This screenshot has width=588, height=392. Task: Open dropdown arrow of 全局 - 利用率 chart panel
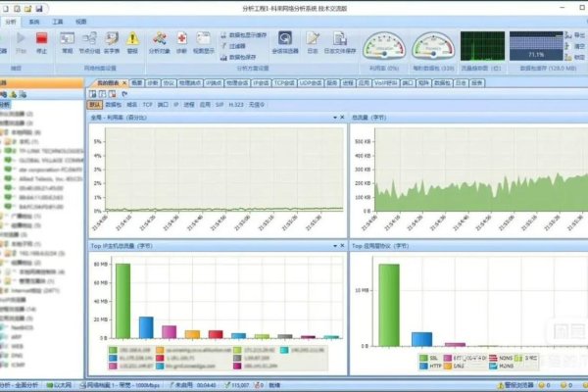click(x=335, y=118)
